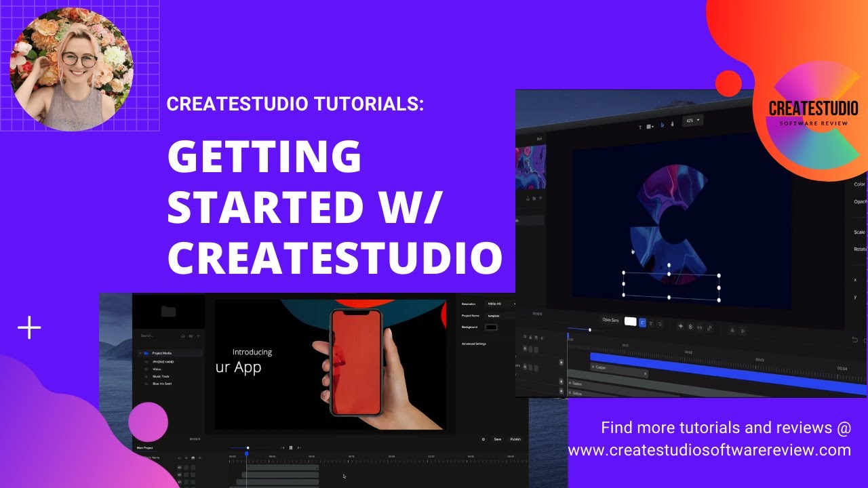Click the flip triangle icon in text toolbar
868x488 pixels.
point(732,330)
